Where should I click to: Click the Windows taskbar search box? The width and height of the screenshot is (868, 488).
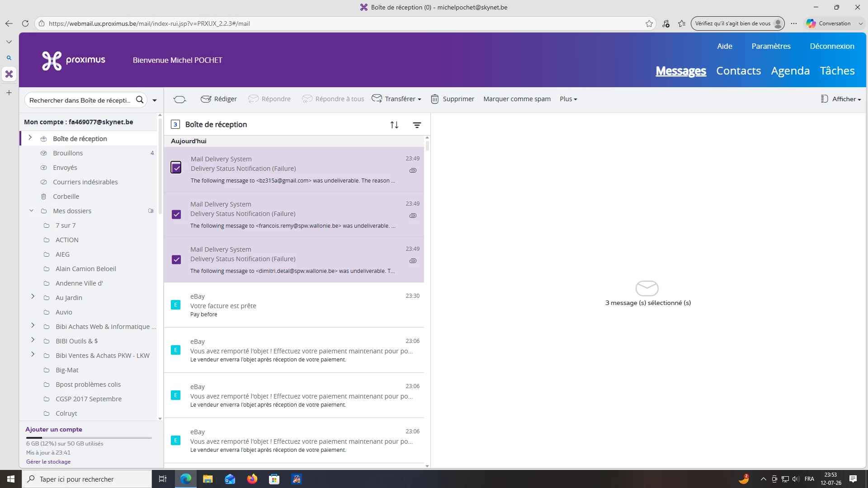[x=87, y=479]
